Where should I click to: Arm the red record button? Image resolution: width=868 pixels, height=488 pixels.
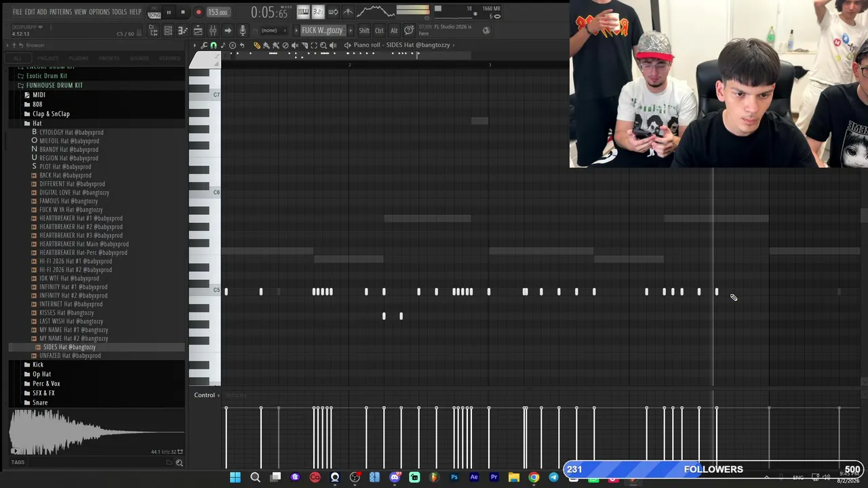tap(198, 12)
